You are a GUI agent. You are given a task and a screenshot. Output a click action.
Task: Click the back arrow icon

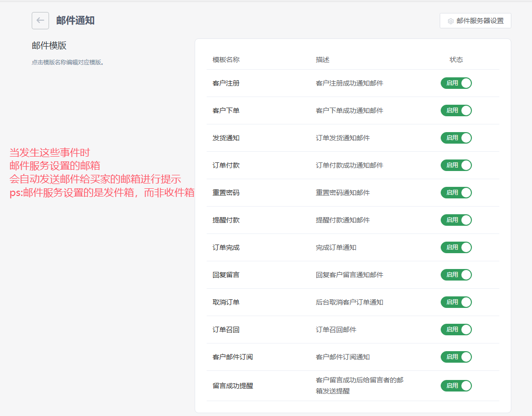coord(40,21)
